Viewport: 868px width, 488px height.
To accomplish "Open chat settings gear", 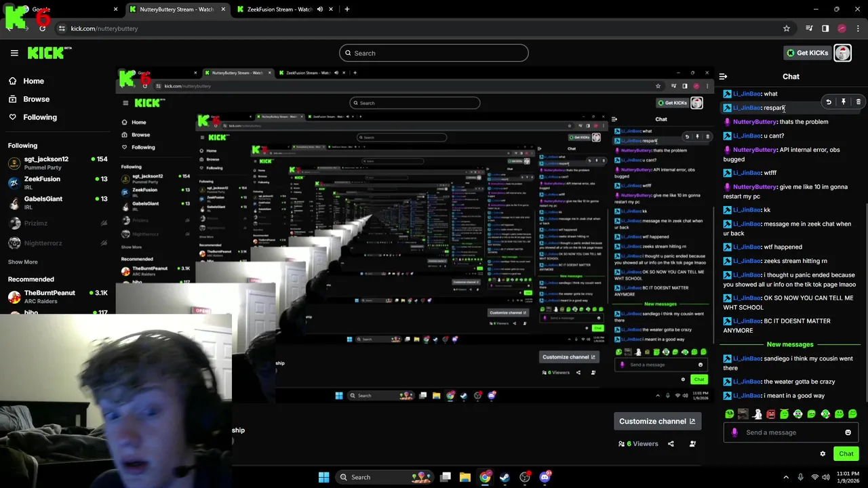I will 823,454.
